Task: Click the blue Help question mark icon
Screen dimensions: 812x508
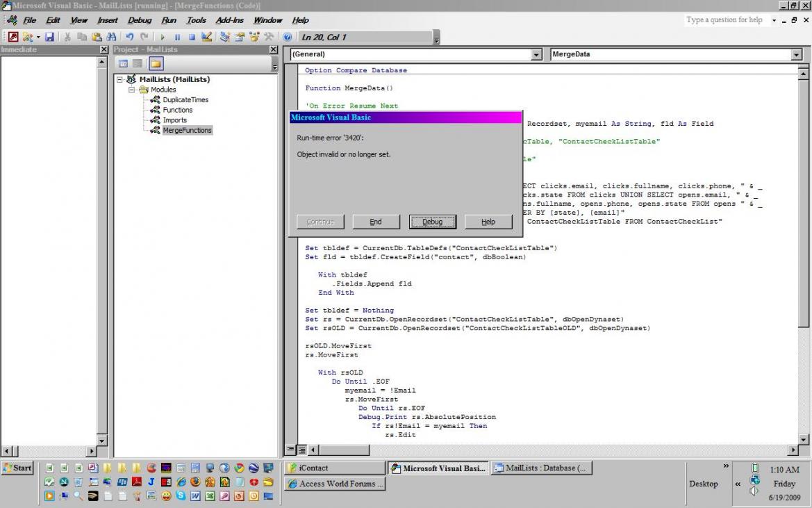Action: tap(288, 37)
